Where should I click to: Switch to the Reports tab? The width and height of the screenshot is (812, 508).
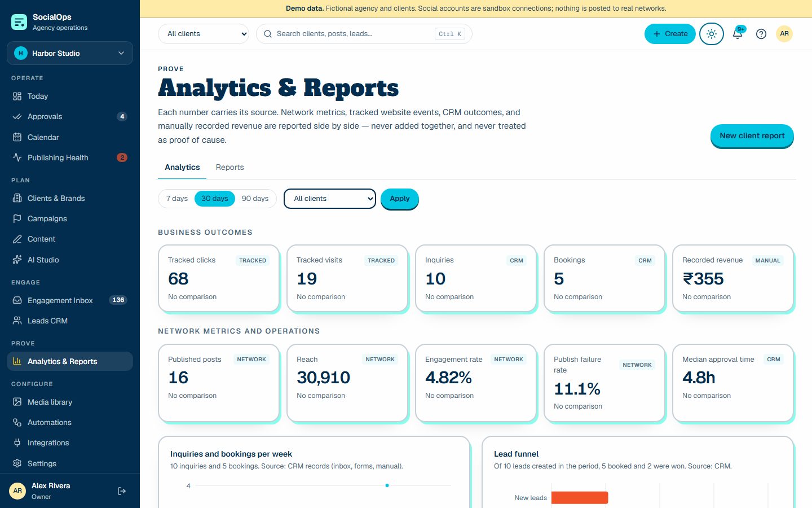tap(230, 167)
